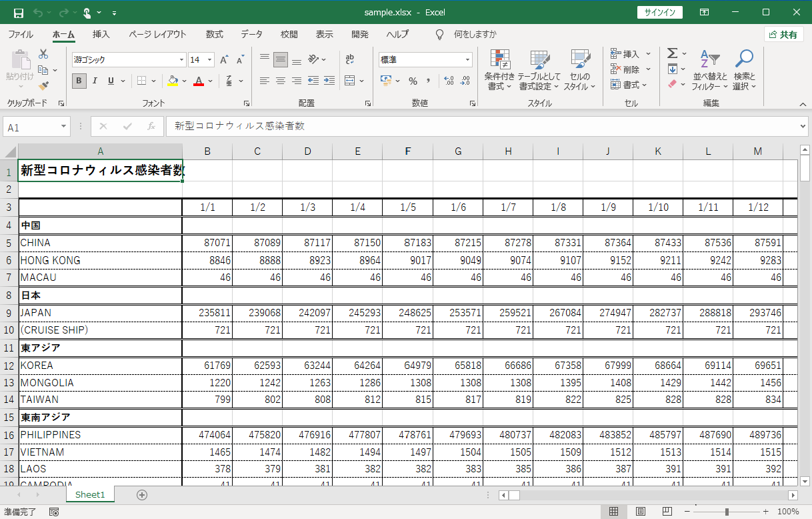The image size is (812, 519).
Task: Switch to the ページ レイアウト tab
Action: point(157,35)
